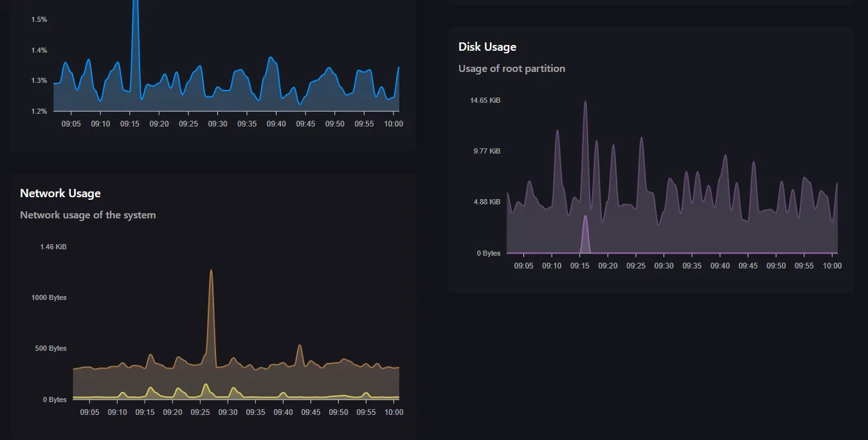The image size is (868, 440).
Task: Click the 1.3% axis label
Action: pyautogui.click(x=39, y=80)
